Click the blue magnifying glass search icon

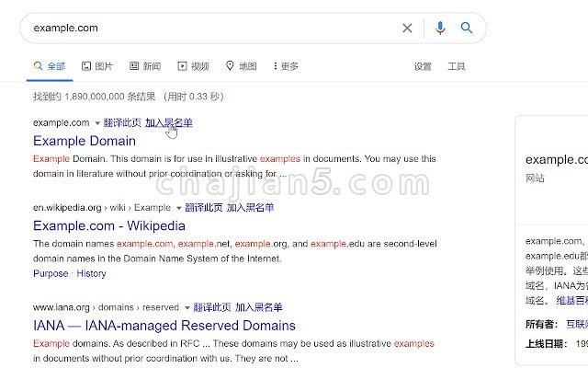click(x=467, y=28)
